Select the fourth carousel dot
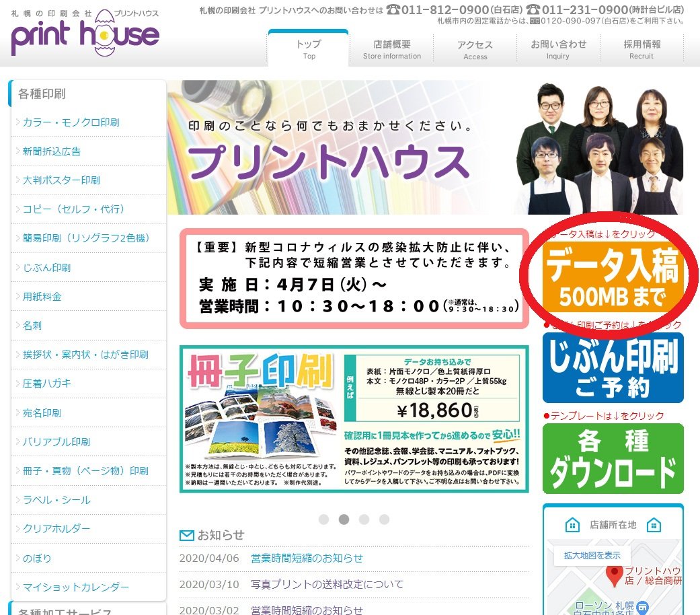 pyautogui.click(x=384, y=519)
